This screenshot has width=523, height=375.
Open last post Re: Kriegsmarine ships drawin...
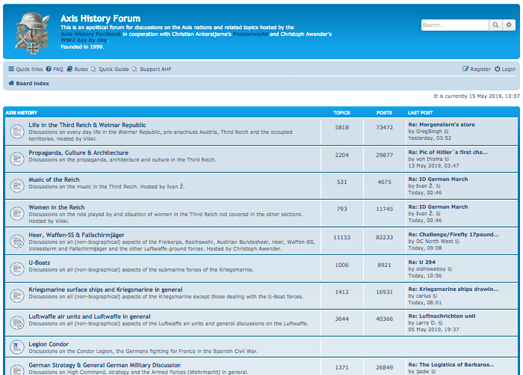click(x=454, y=289)
